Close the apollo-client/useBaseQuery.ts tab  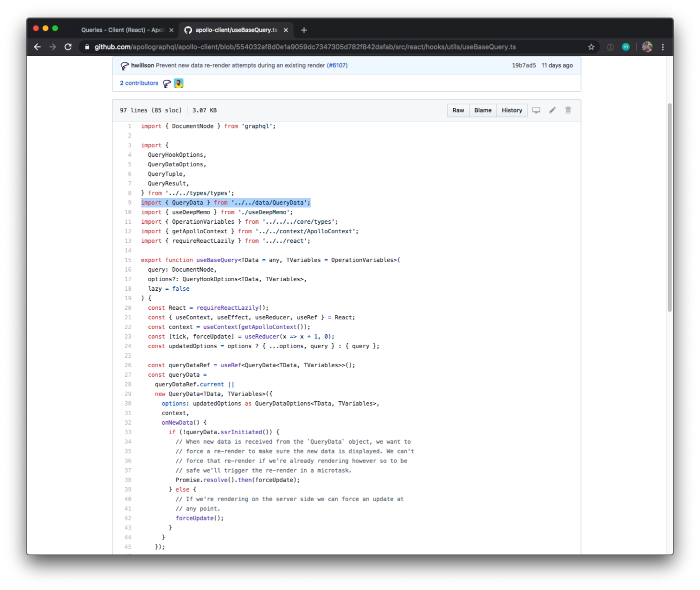pyautogui.click(x=286, y=30)
